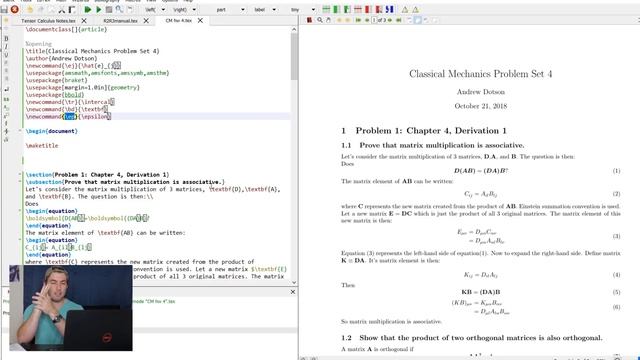Click the PDF viewer hand scroll tool

(328, 20)
